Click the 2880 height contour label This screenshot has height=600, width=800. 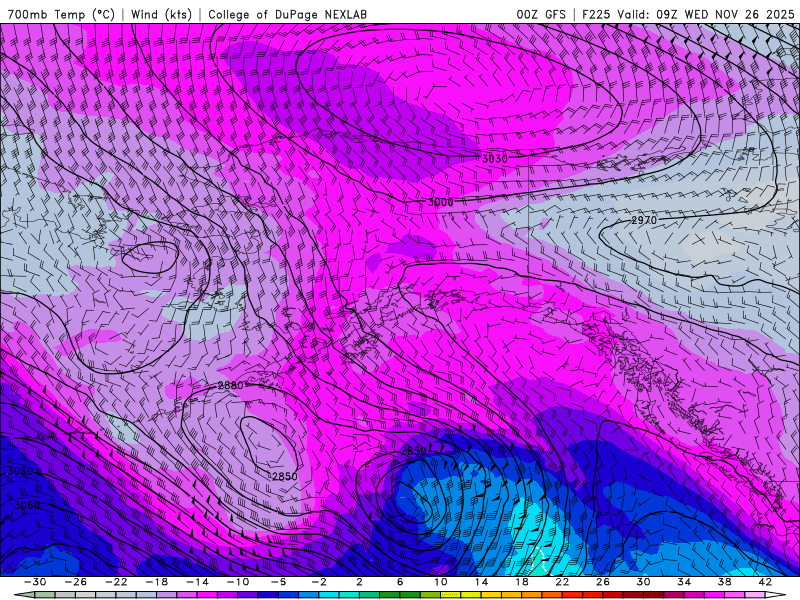231,385
